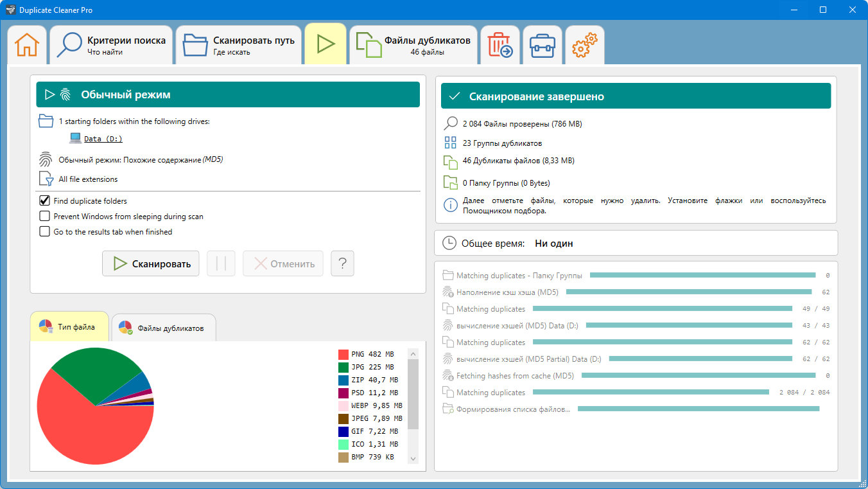
Task: Open the Data (D:) drive link
Action: click(x=103, y=138)
